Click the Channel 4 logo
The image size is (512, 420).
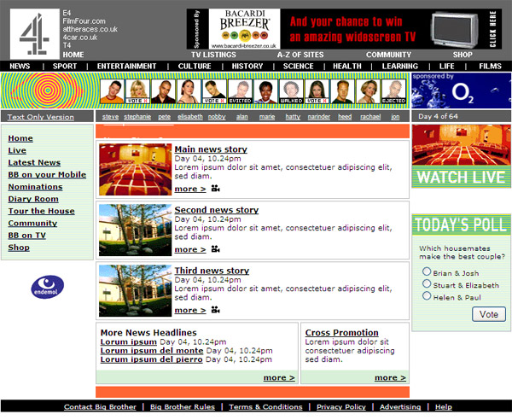point(35,34)
